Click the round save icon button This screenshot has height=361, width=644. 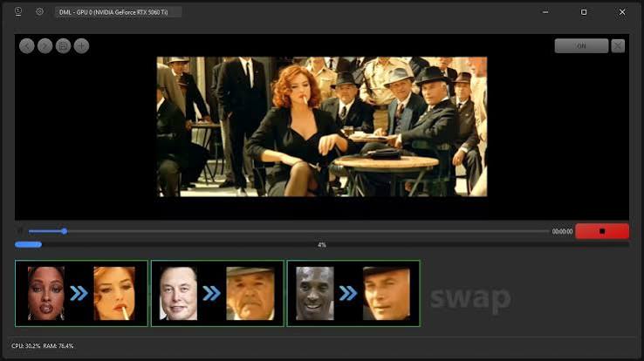point(63,46)
